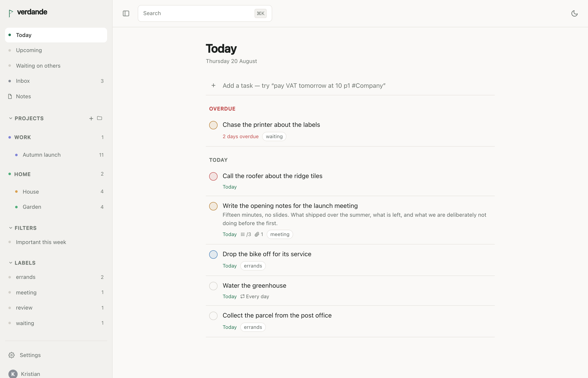The image size is (588, 378).
Task: Open the review label in sidebar
Action: (56, 308)
